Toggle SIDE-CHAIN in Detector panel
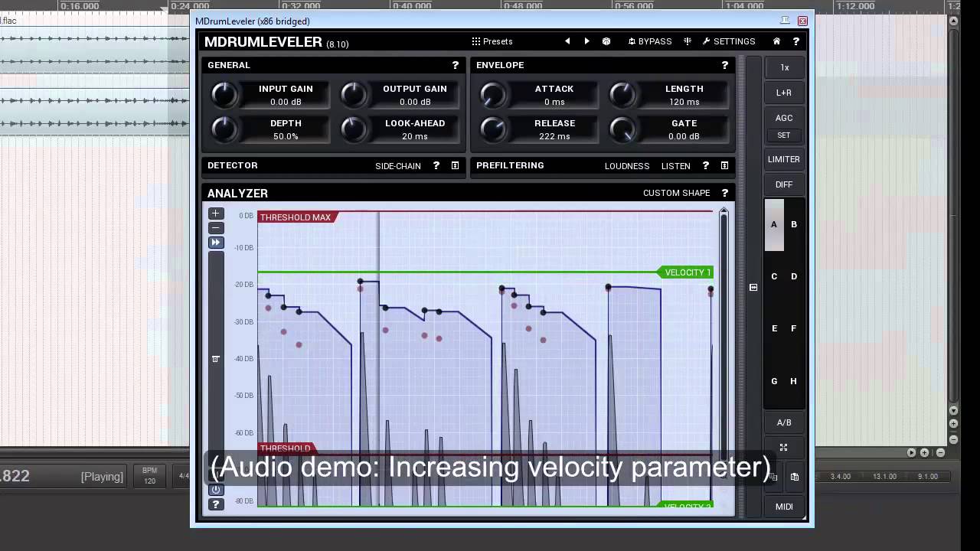 coord(398,166)
